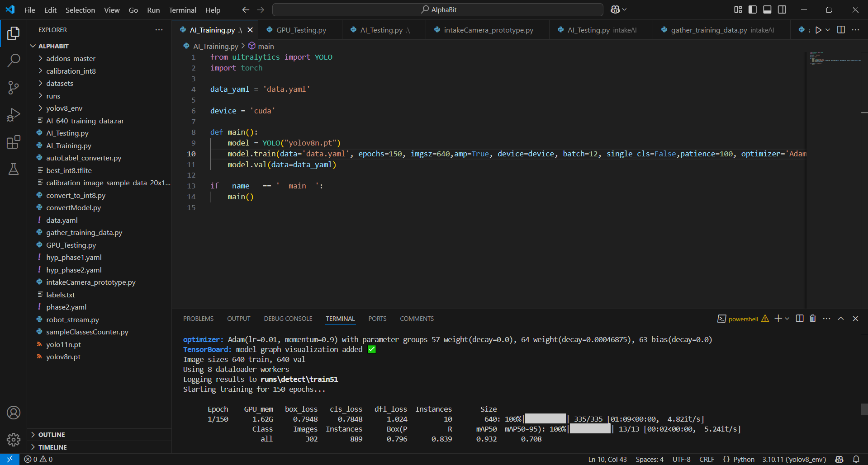Open the Testing flask view
Image resolution: width=868 pixels, height=465 pixels.
(14, 169)
